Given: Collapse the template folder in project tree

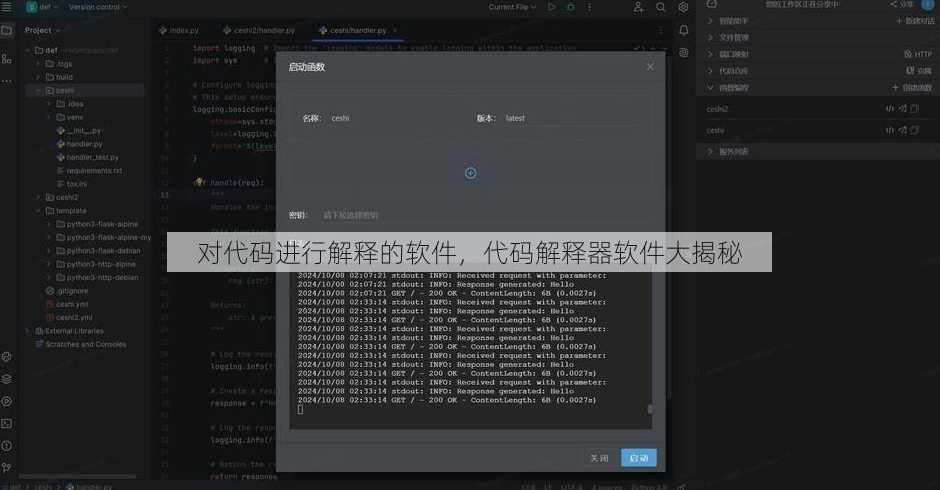Looking at the screenshot, I should click(38, 211).
